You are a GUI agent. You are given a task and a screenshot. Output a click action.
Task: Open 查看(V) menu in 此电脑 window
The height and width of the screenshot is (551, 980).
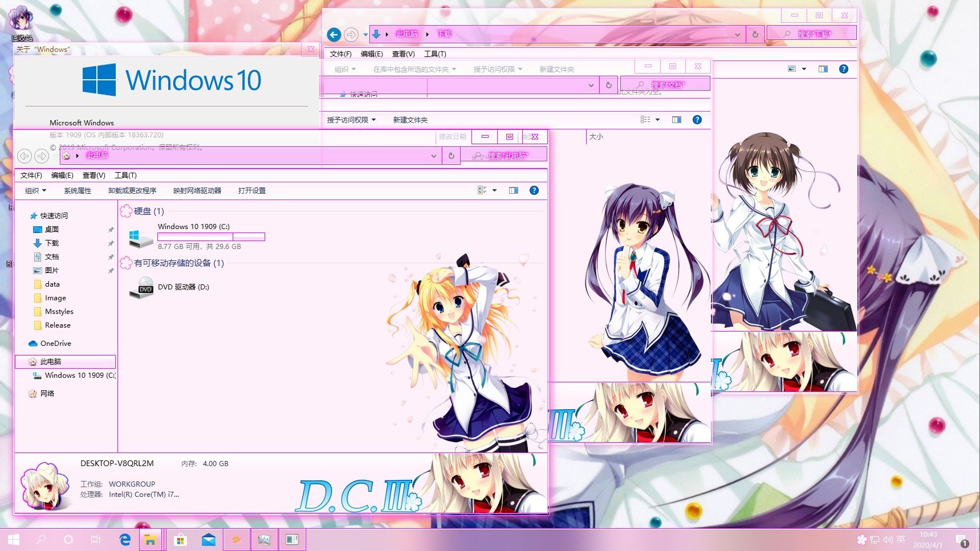[x=93, y=175]
